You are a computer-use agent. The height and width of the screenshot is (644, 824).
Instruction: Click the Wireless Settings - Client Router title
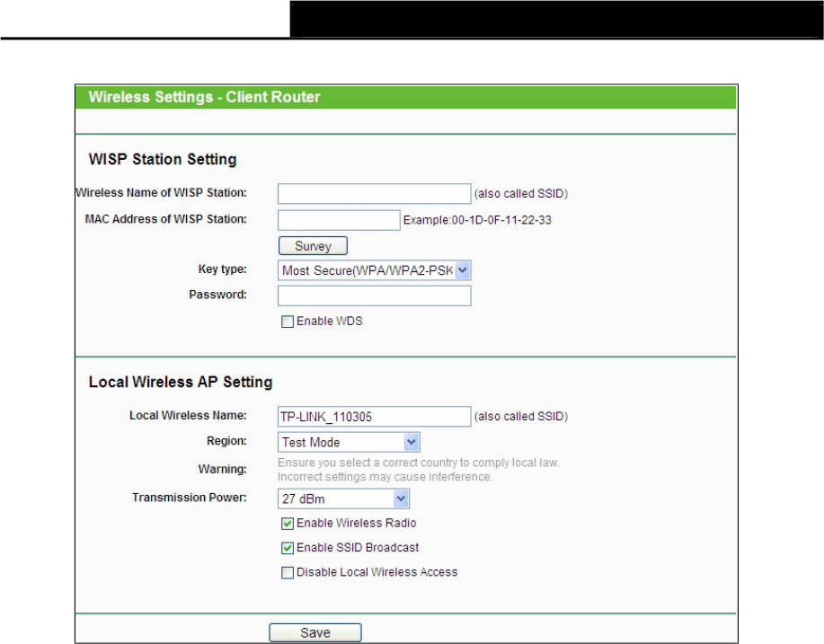204,97
